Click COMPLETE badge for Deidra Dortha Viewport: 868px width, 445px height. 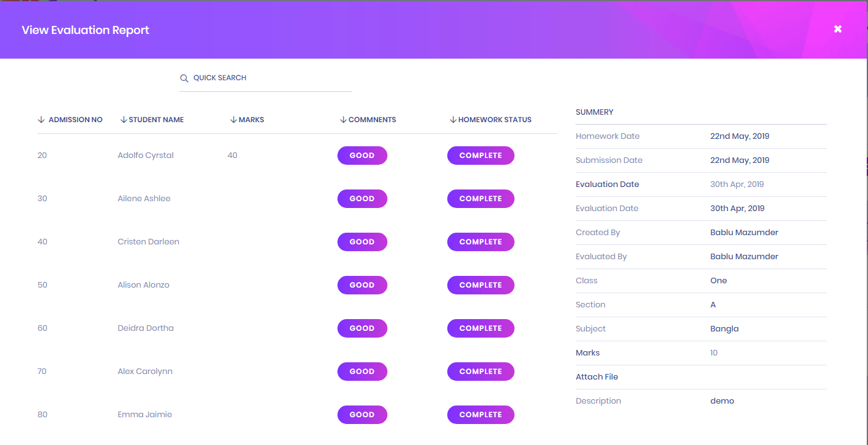point(481,328)
